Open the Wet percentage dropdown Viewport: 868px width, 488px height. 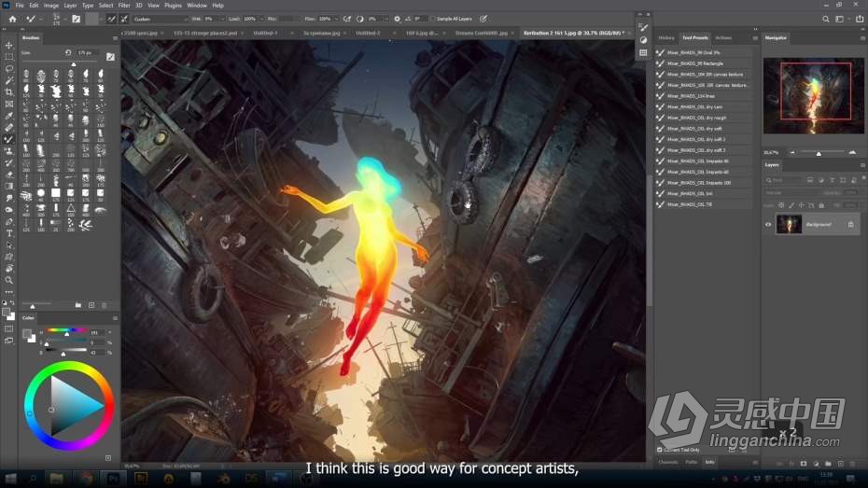click(222, 19)
